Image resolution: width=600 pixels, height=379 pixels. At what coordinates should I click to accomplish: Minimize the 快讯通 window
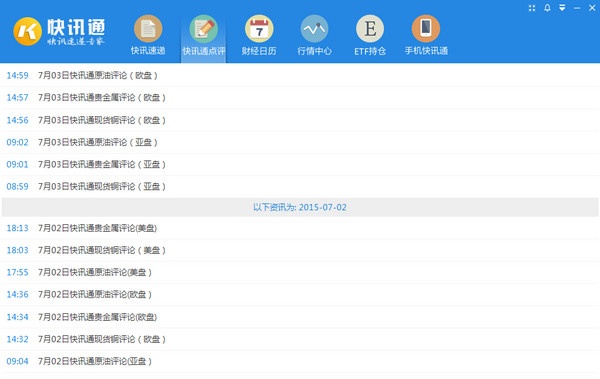[577, 8]
